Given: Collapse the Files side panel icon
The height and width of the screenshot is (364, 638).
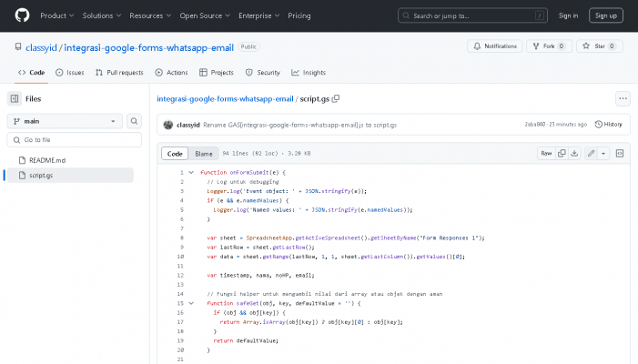Looking at the screenshot, I should pos(15,98).
